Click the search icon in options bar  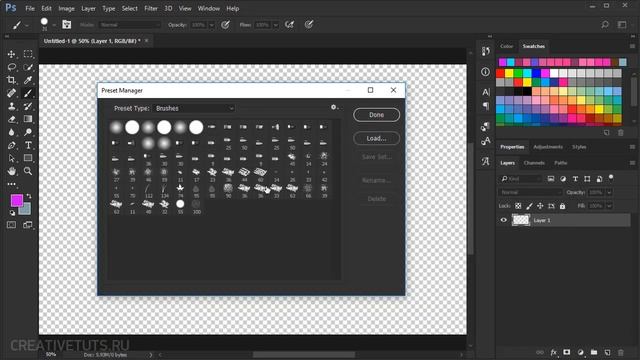coord(605,25)
